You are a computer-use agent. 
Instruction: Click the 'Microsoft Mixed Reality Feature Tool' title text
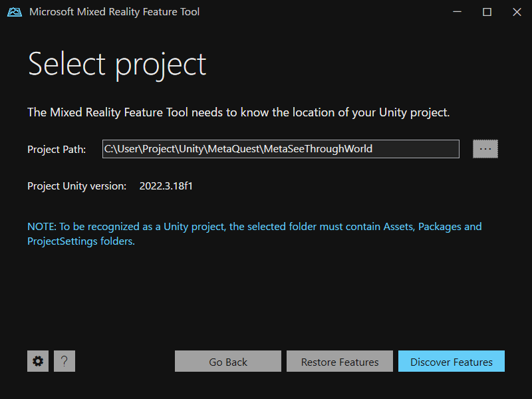[x=114, y=12]
